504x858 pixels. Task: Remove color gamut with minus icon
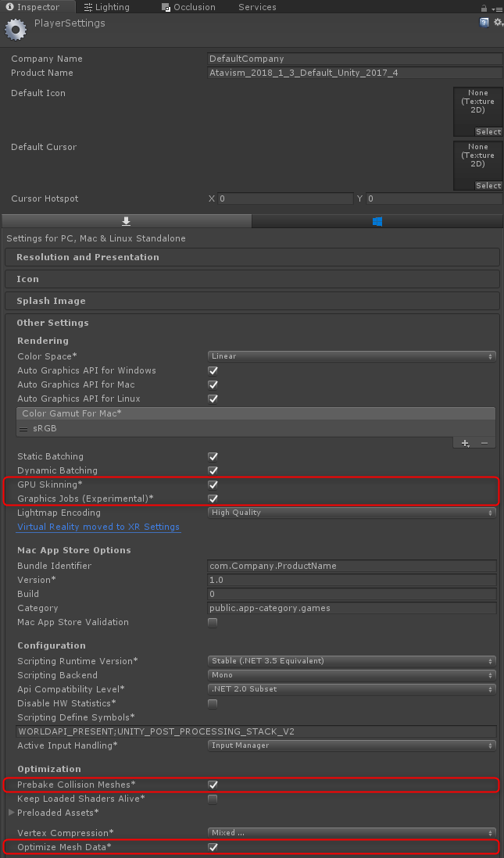pos(484,443)
